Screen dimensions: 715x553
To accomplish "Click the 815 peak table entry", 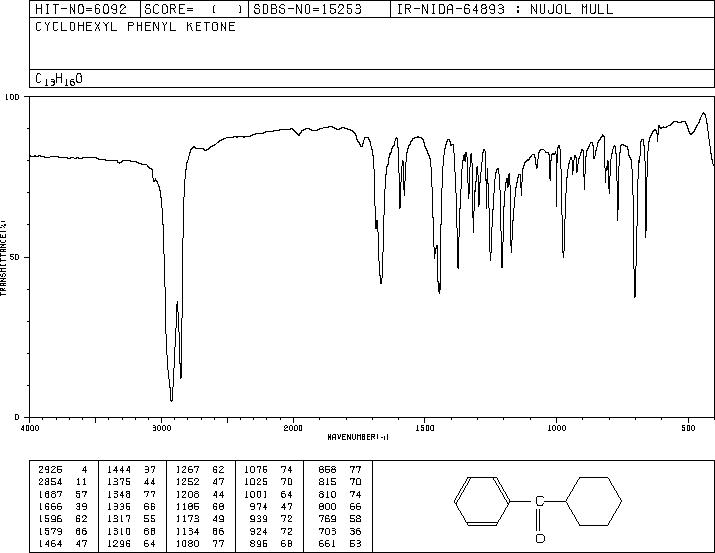I will [327, 481].
